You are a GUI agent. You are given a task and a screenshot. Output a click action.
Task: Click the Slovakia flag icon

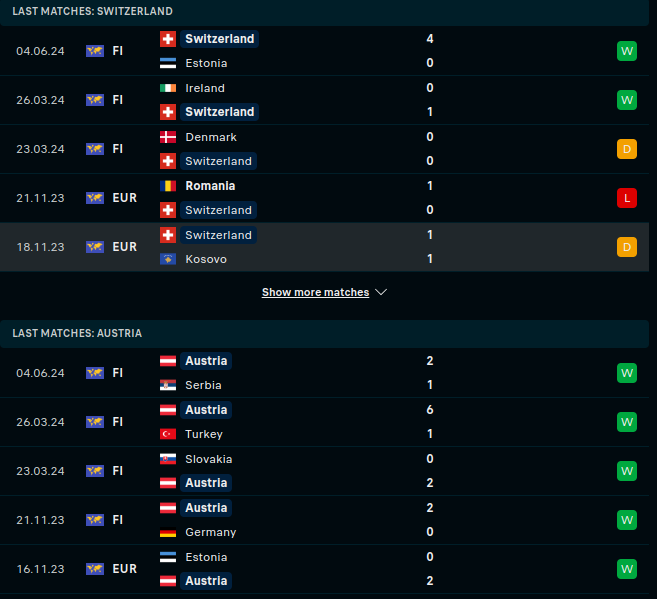coord(168,459)
